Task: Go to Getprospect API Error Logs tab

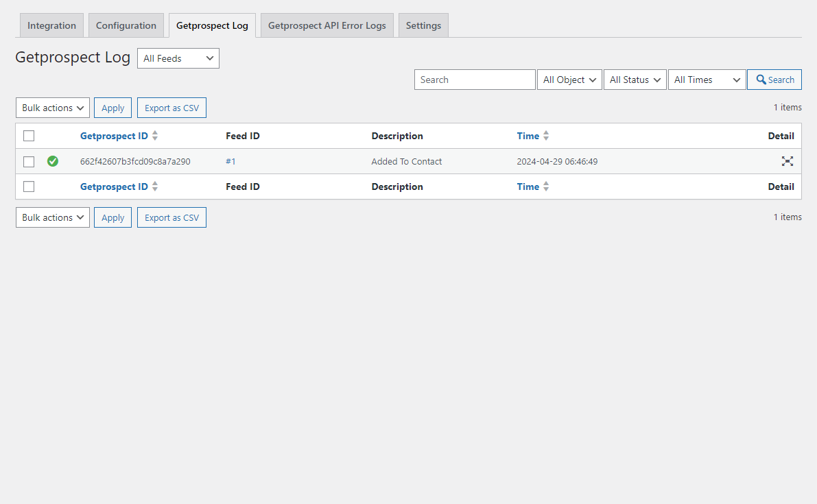Action: [327, 25]
